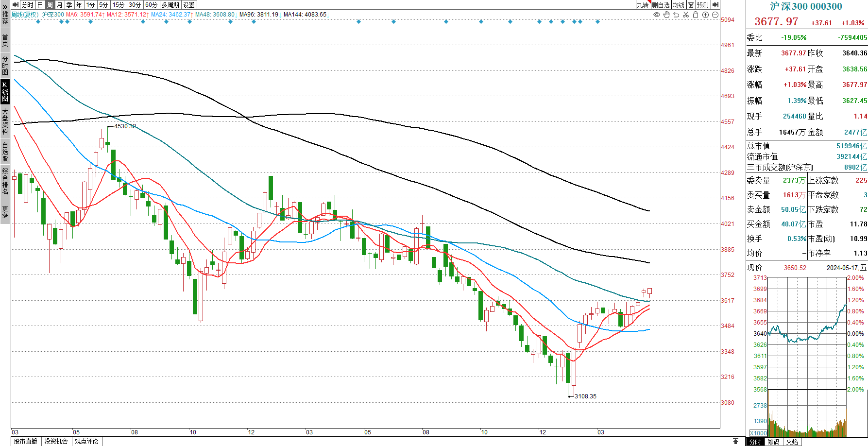Zoom in with the plus circle icon
The width and height of the screenshot is (868, 446).
tap(706, 15)
